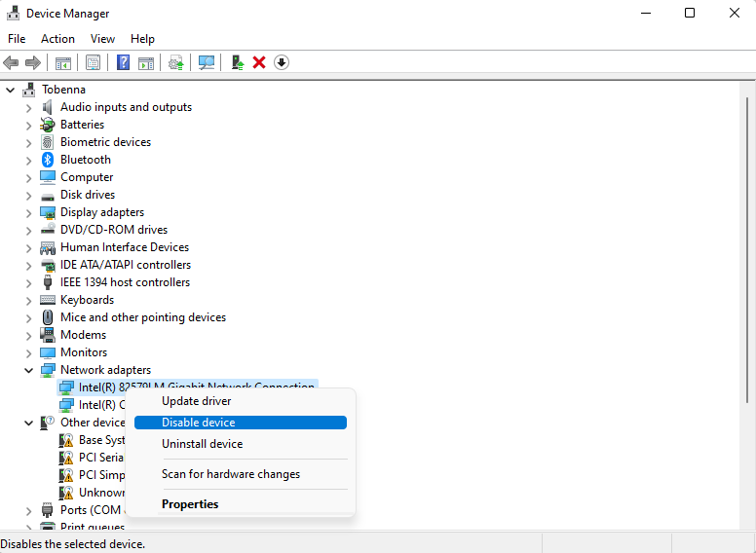Collapse the Tobenna root node

10,90
